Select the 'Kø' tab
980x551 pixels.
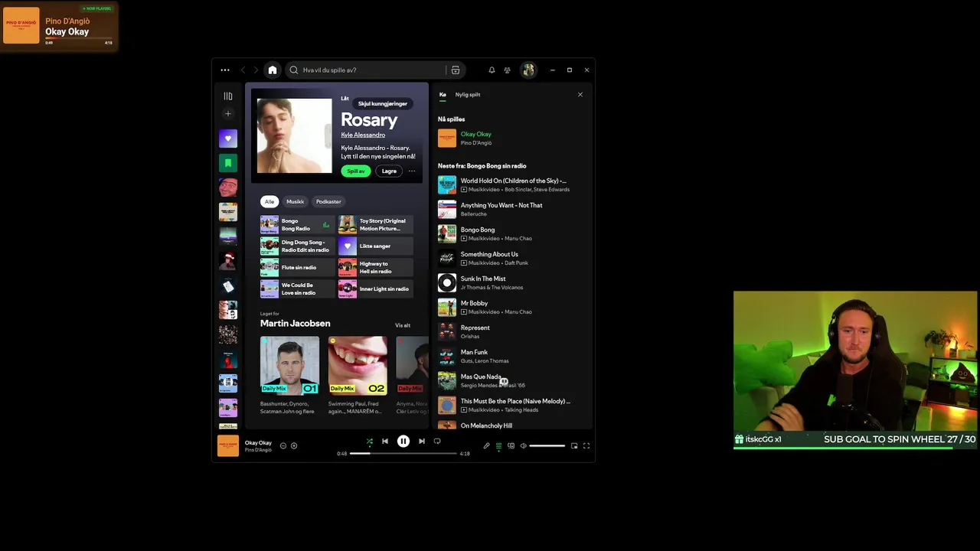coord(443,95)
